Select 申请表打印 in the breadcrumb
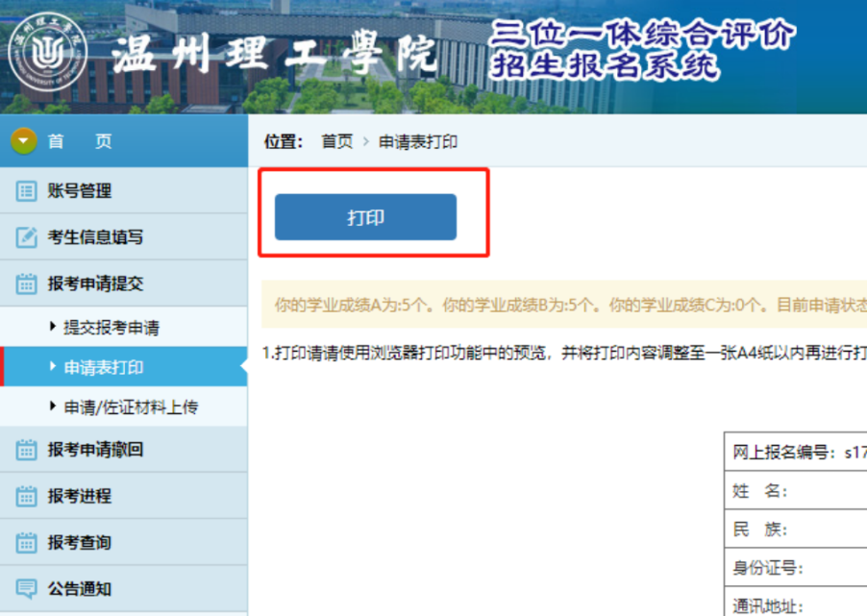The width and height of the screenshot is (867, 616). pos(418,142)
